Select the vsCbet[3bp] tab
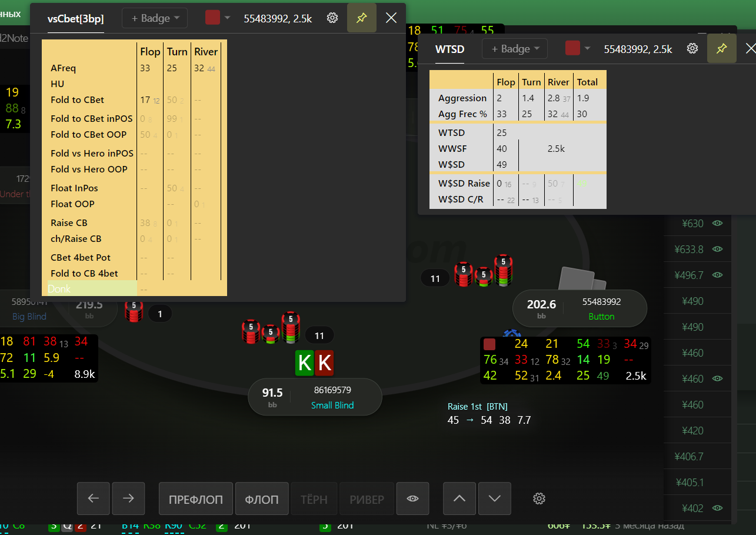The width and height of the screenshot is (756, 535). 76,19
